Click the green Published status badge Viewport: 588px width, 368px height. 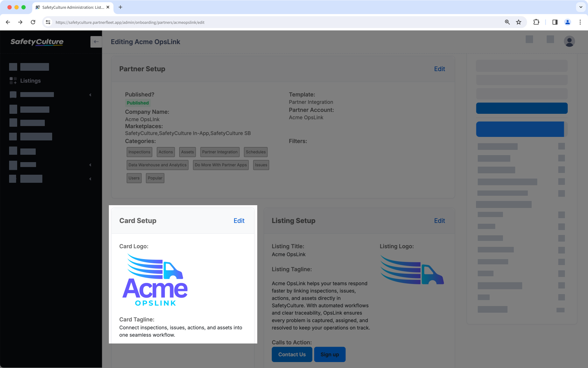point(138,103)
